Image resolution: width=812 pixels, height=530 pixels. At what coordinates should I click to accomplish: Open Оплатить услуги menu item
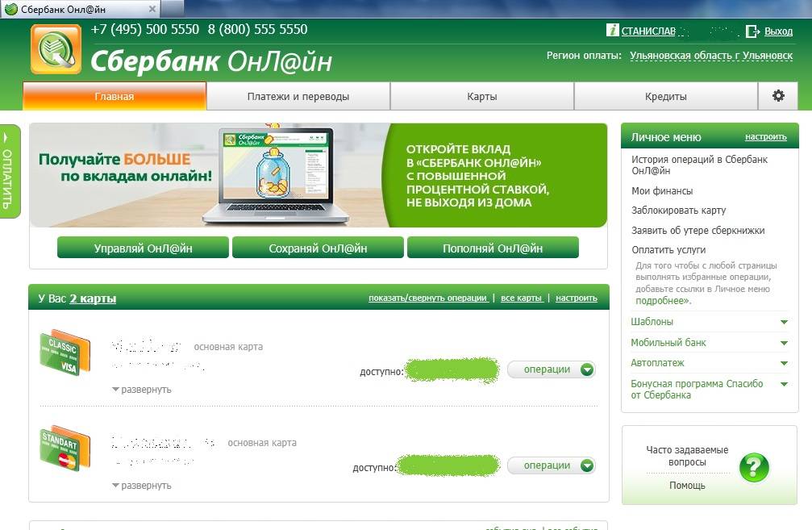click(x=668, y=250)
